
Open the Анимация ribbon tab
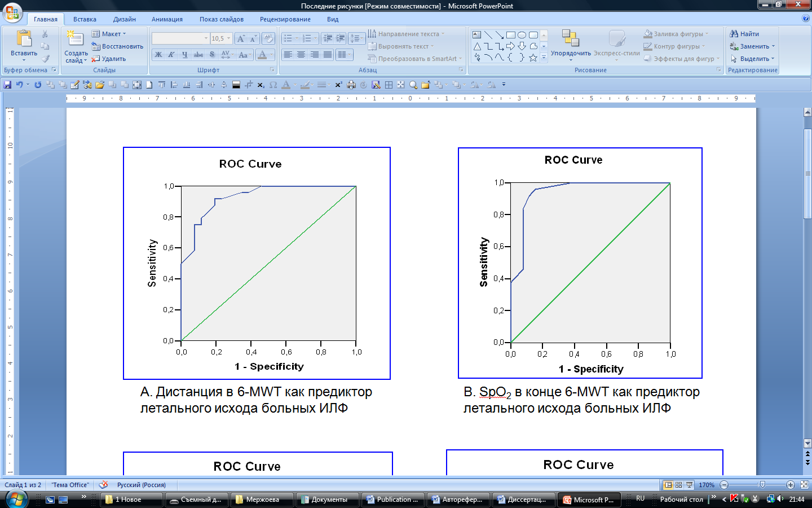[167, 19]
